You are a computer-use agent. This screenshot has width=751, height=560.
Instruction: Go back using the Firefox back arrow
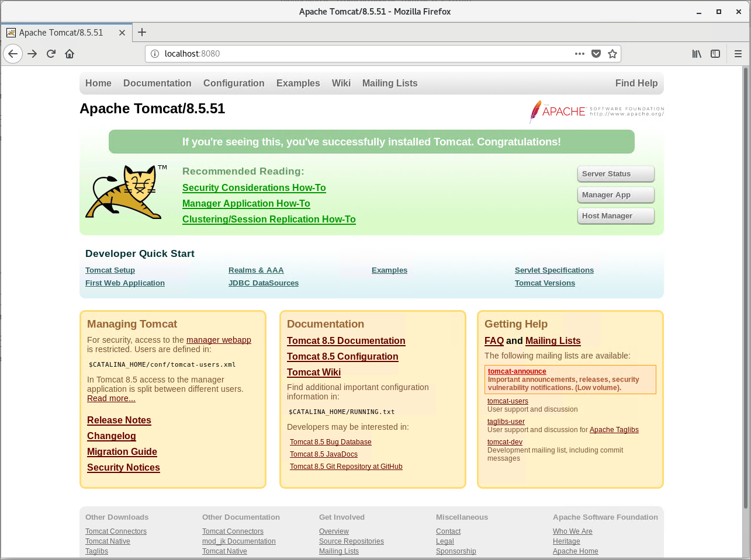click(13, 54)
